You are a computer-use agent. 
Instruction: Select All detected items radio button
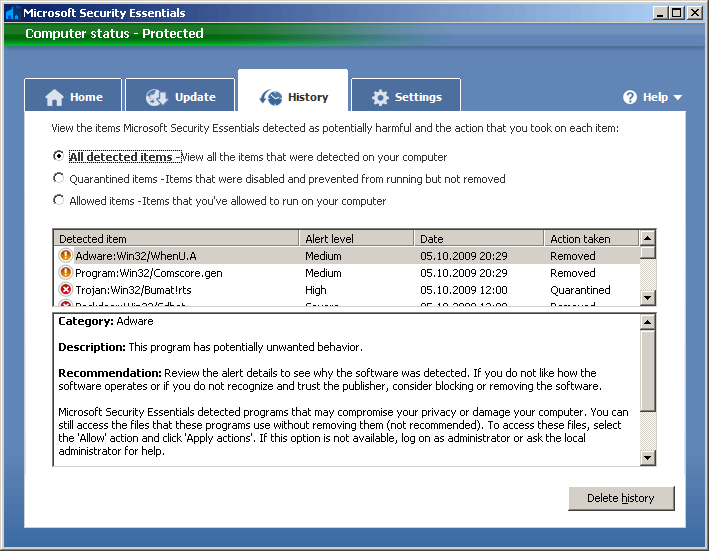[x=58, y=156]
